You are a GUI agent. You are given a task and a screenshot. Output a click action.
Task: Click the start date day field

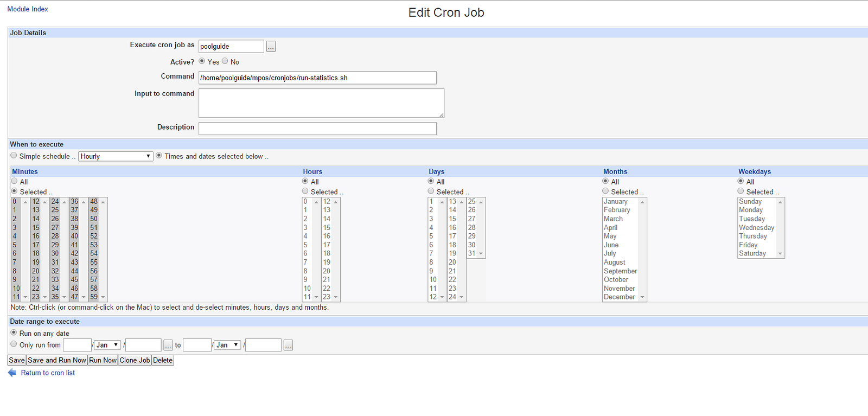(77, 345)
